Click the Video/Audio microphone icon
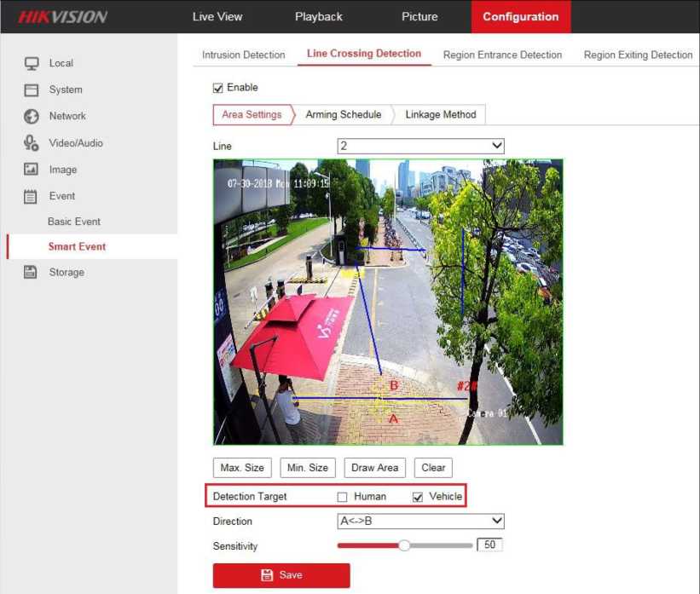 point(32,143)
